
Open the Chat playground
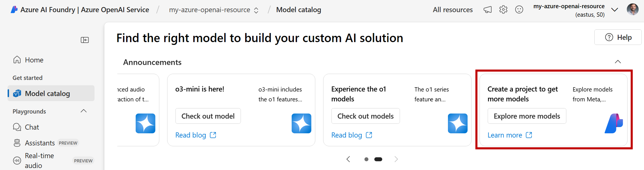coord(32,127)
